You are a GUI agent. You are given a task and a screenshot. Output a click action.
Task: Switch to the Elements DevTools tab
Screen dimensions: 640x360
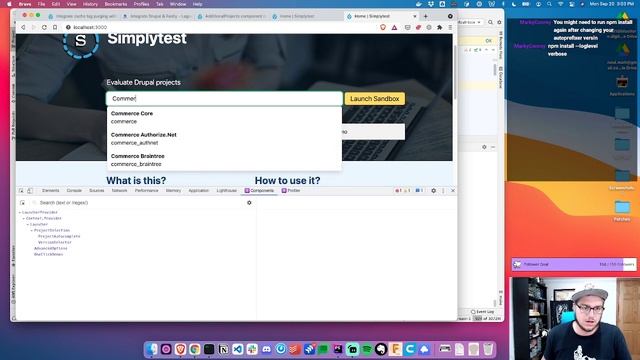click(x=51, y=191)
